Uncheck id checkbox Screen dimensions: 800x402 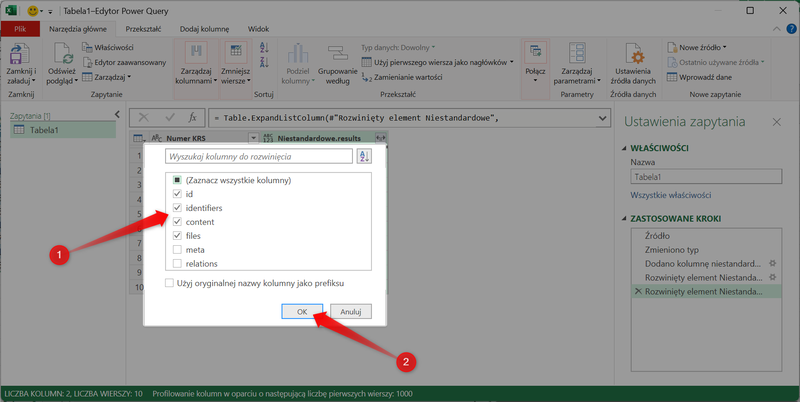point(177,194)
